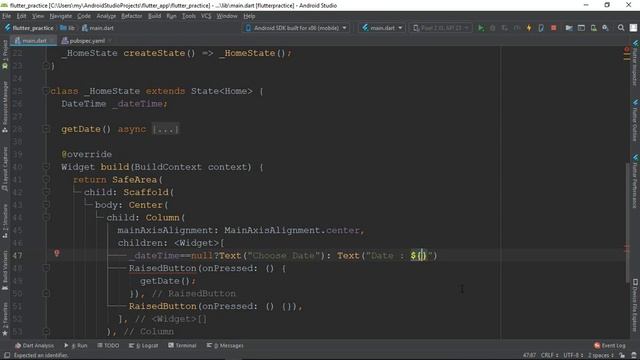This screenshot has height=360, width=640.
Task: Open the VCS menu
Action: point(206,16)
